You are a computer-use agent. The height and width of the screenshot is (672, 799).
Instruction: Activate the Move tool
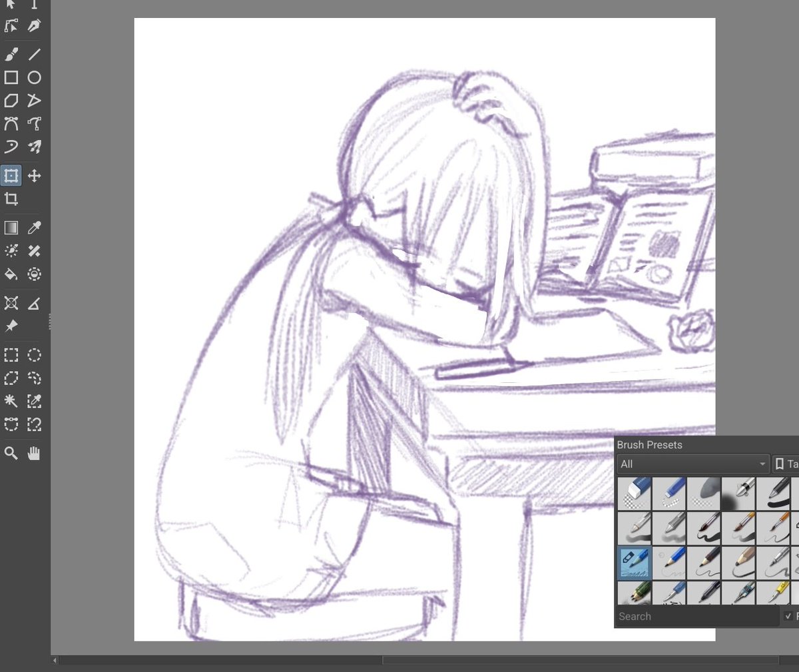pyautogui.click(x=34, y=176)
